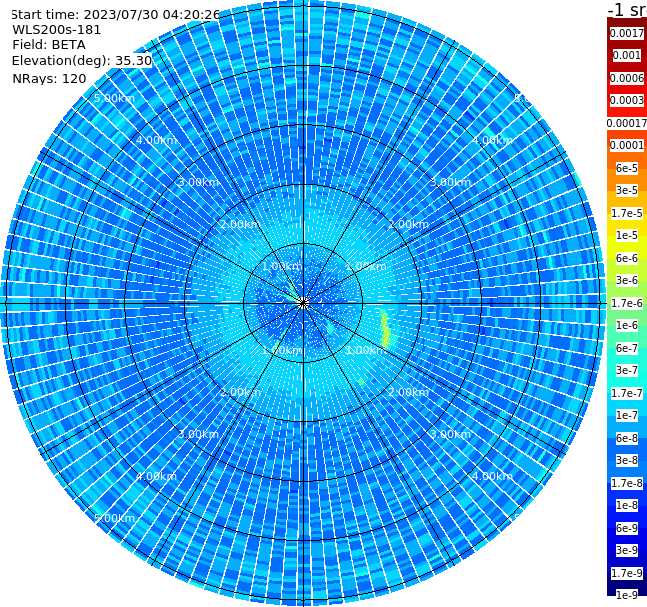Select the 1e-8 colorbar tick

[627, 505]
